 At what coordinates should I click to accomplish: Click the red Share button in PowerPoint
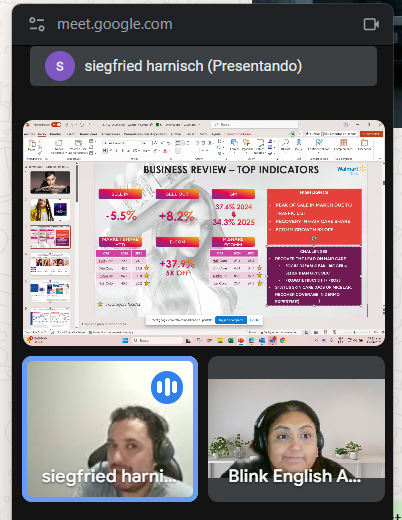tap(371, 134)
